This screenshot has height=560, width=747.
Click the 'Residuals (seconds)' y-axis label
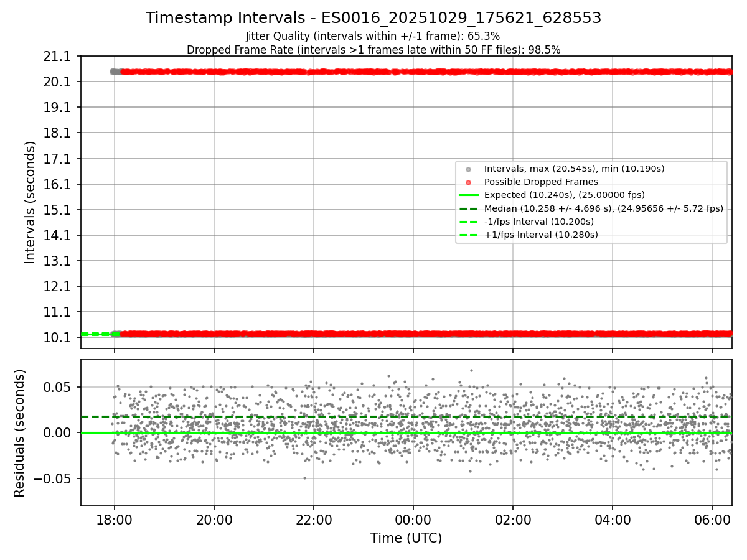click(x=20, y=433)
